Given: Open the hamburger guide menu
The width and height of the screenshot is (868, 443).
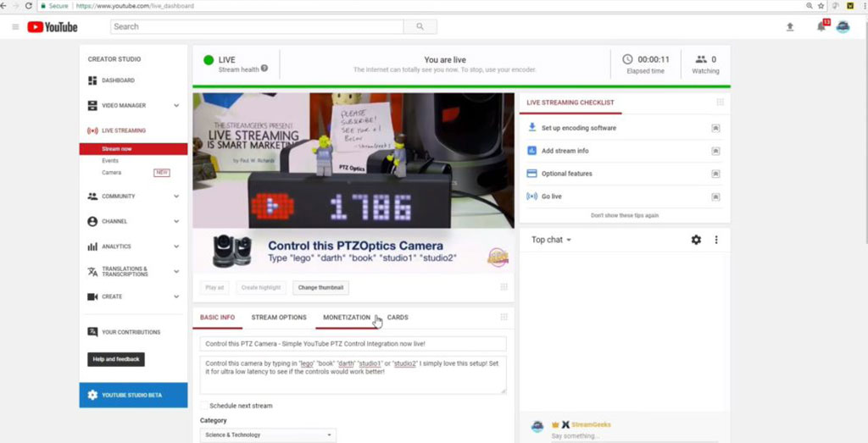Looking at the screenshot, I should (x=15, y=26).
